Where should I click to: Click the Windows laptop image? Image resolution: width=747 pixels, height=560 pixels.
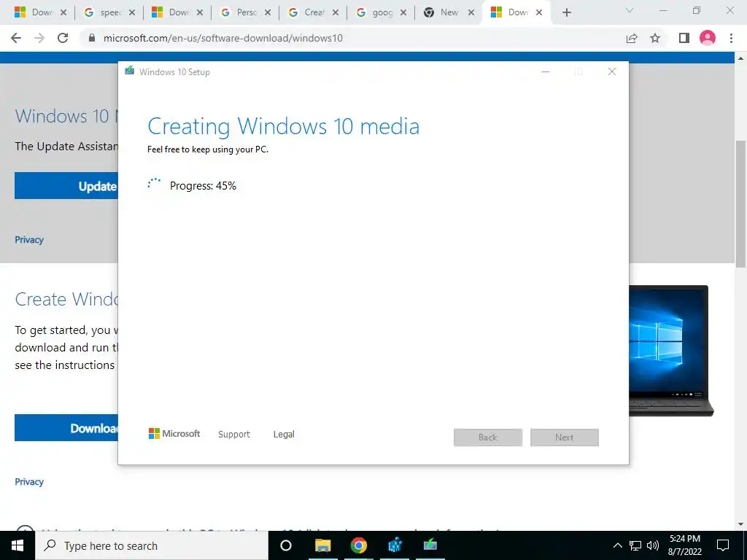tap(671, 351)
